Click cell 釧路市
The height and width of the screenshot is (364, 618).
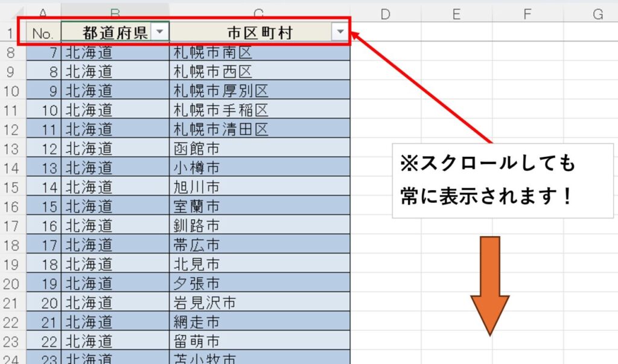[x=260, y=226]
